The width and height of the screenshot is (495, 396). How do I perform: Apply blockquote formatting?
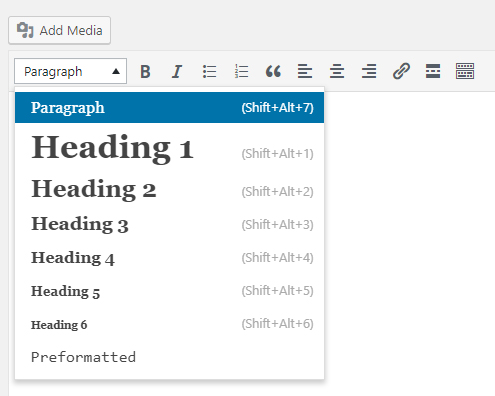(x=273, y=71)
